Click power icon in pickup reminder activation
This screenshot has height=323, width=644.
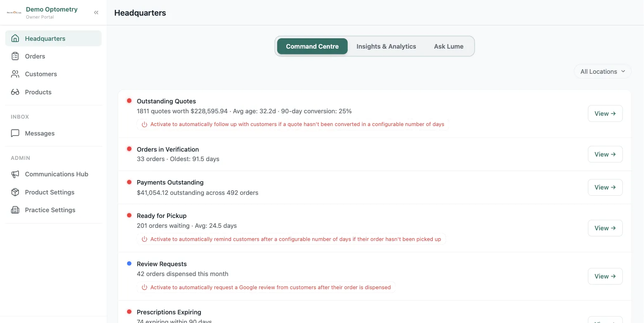pyautogui.click(x=144, y=239)
